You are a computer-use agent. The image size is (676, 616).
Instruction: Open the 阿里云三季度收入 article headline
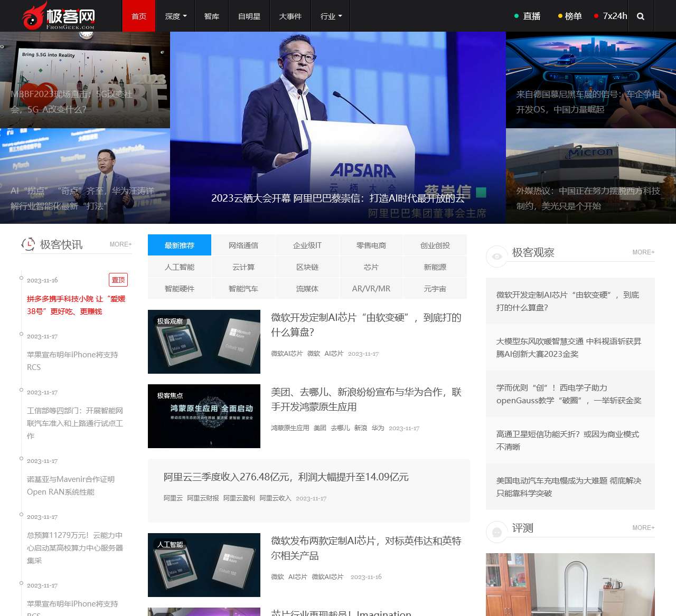(286, 477)
